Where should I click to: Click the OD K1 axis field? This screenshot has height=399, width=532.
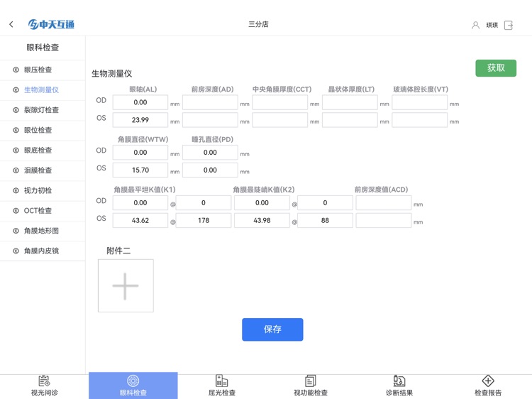coord(204,203)
